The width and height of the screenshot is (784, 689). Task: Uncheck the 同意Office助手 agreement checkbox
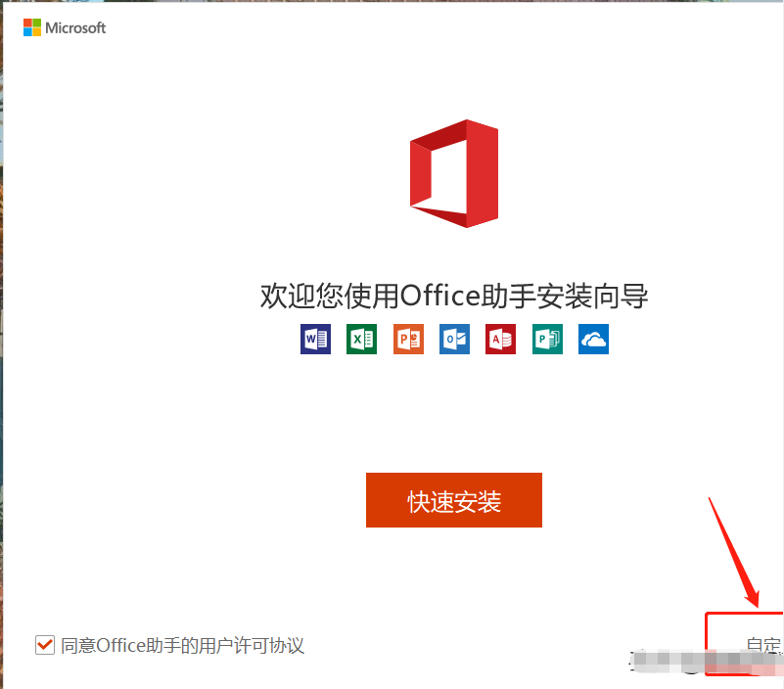(44, 644)
